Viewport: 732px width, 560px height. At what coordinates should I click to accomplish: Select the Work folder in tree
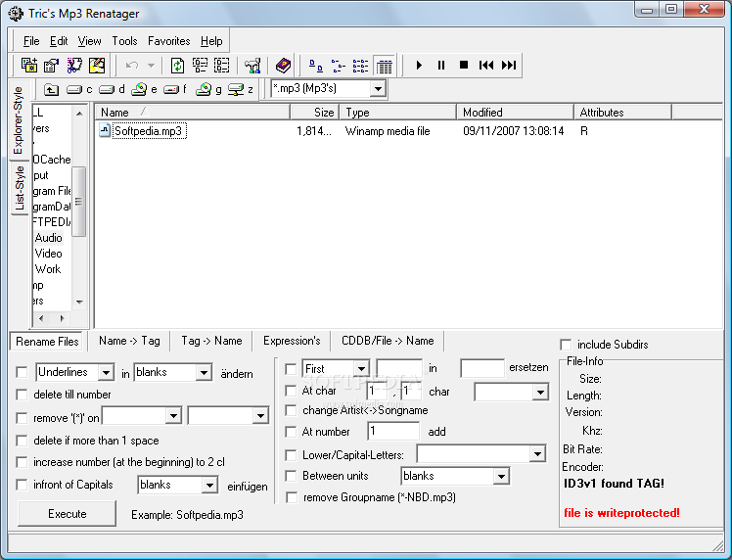48,269
